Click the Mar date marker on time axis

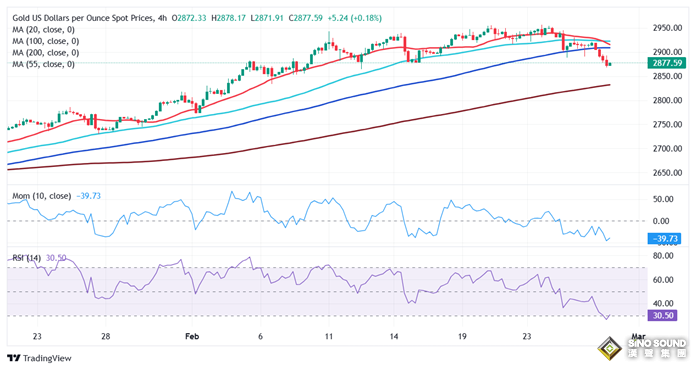click(x=638, y=336)
